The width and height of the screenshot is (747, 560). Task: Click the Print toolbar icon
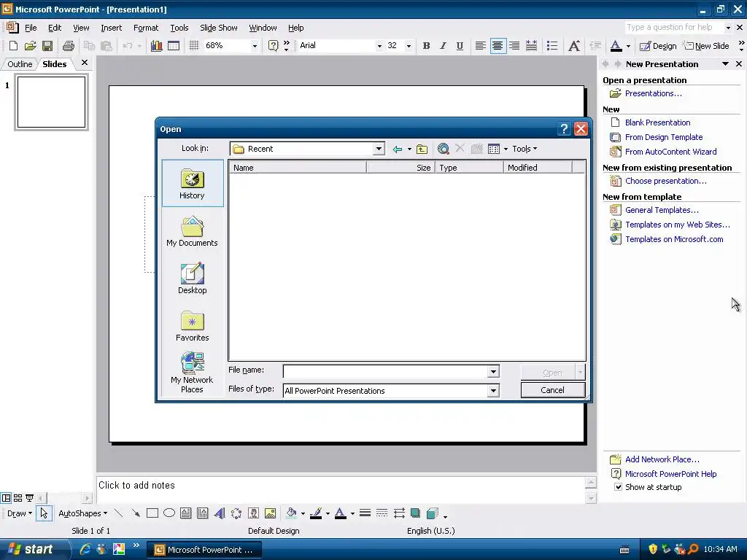[69, 46]
